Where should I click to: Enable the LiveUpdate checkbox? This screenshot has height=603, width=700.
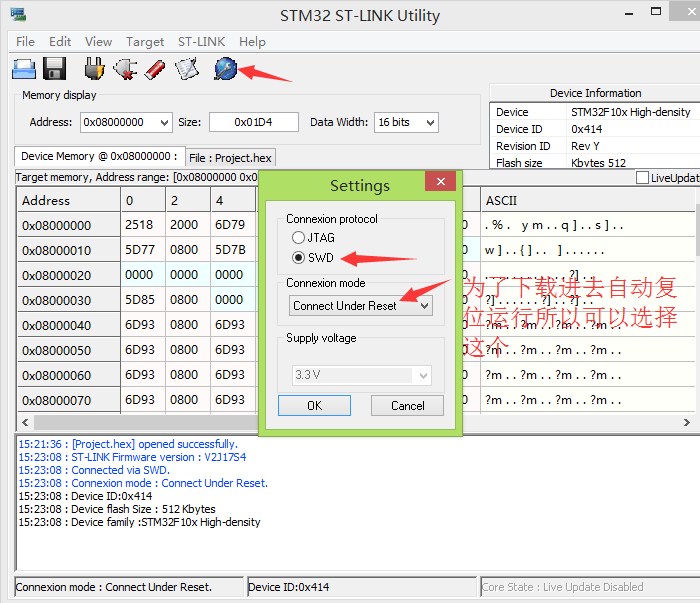click(643, 178)
